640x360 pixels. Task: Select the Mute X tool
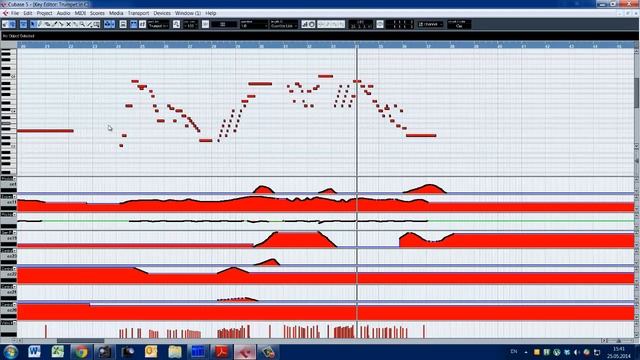[68, 24]
